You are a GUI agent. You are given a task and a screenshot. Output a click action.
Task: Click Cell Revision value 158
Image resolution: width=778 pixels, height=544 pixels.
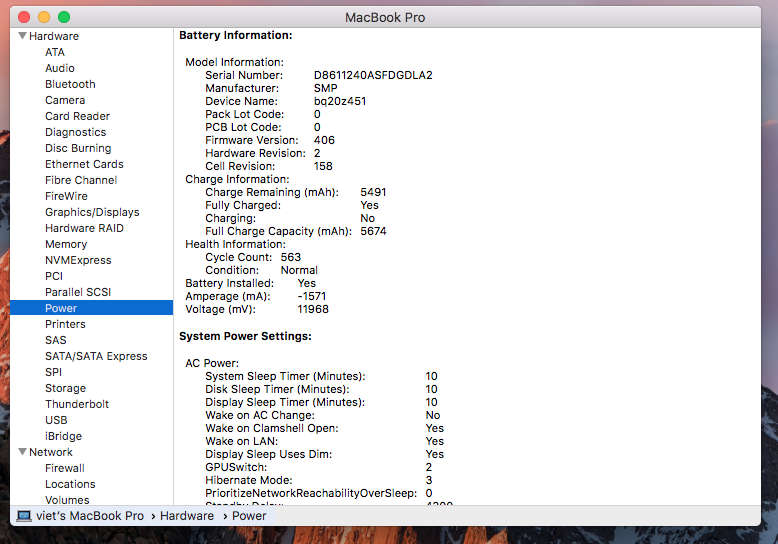point(323,166)
